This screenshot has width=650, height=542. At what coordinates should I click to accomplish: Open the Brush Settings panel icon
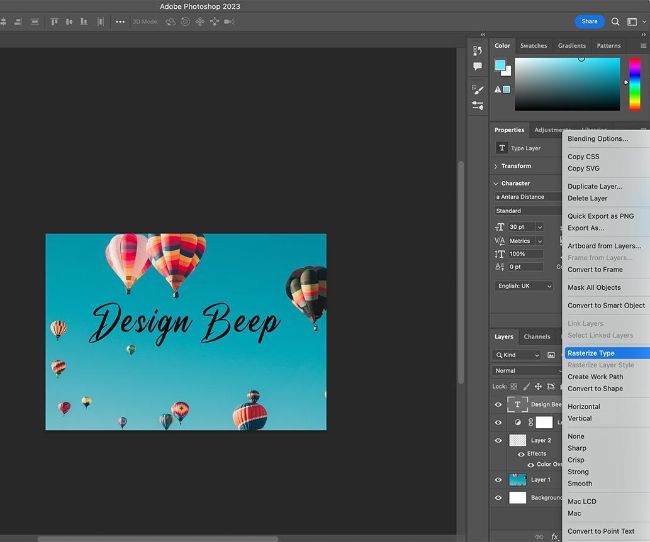coord(478,90)
